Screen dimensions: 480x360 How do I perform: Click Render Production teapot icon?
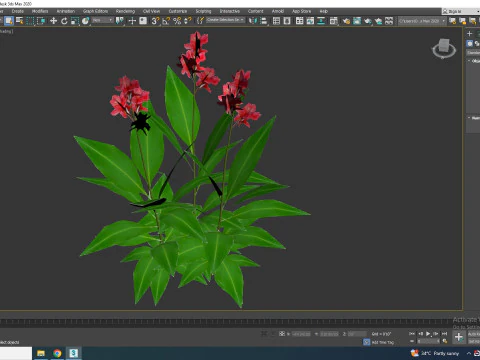coord(368,21)
